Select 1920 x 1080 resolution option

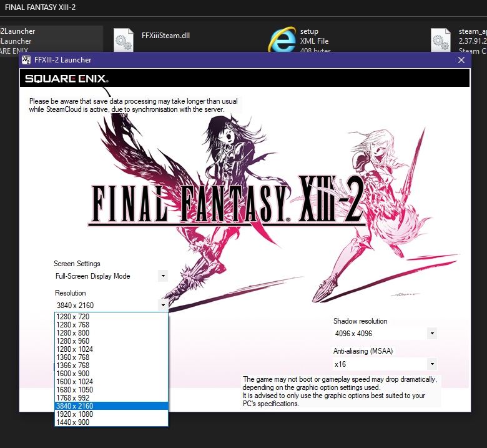click(x=111, y=414)
